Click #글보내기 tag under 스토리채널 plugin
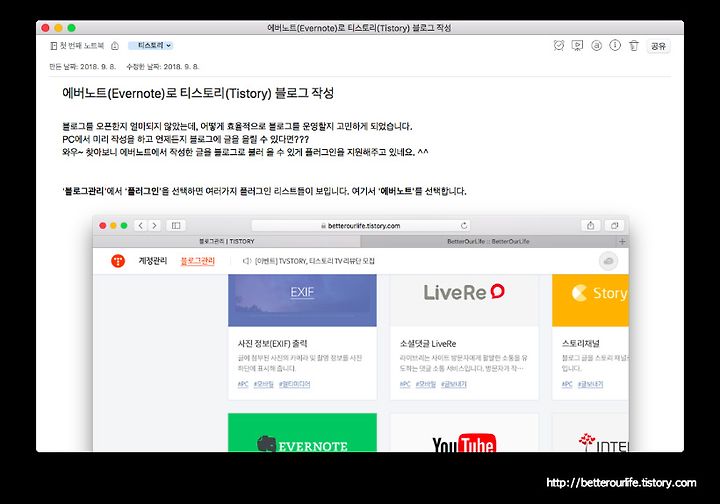This screenshot has width=720, height=504. pyautogui.click(x=591, y=384)
